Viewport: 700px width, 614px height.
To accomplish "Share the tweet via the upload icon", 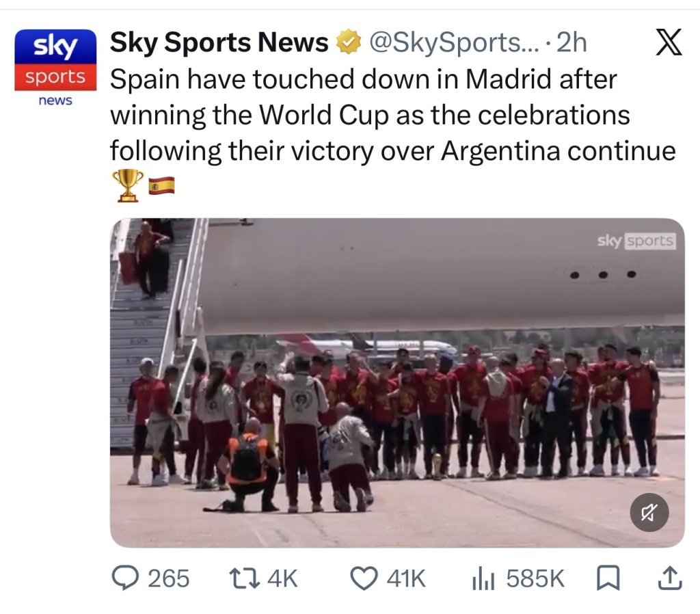I will pos(670,578).
